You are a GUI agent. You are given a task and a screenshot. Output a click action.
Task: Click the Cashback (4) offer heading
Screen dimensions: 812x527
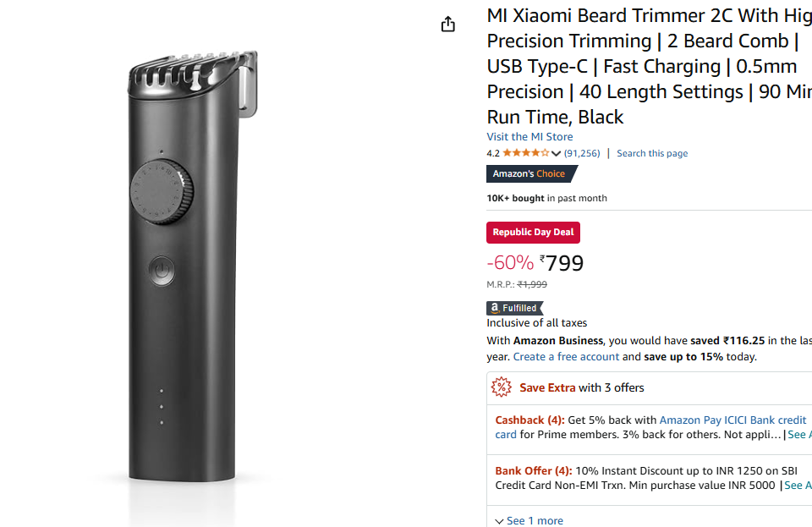(529, 420)
